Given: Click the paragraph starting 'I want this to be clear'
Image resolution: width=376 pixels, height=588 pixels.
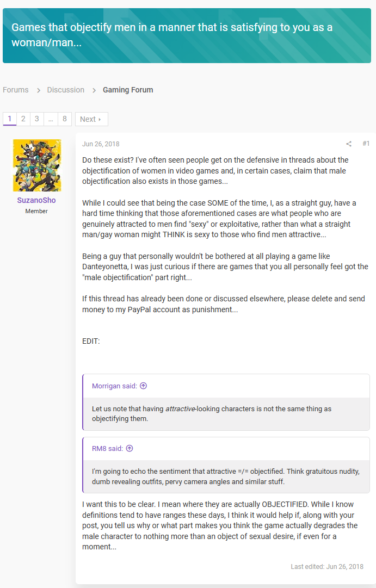Looking at the screenshot, I should point(220,525).
